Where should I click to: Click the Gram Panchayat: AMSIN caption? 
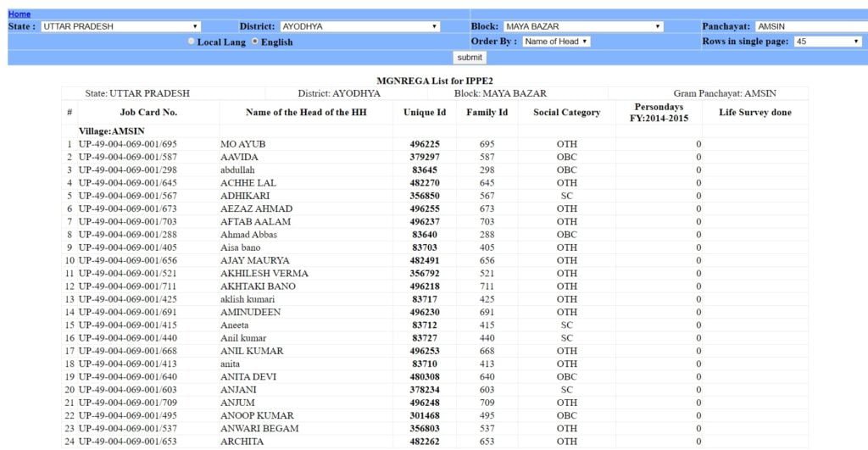(x=725, y=93)
